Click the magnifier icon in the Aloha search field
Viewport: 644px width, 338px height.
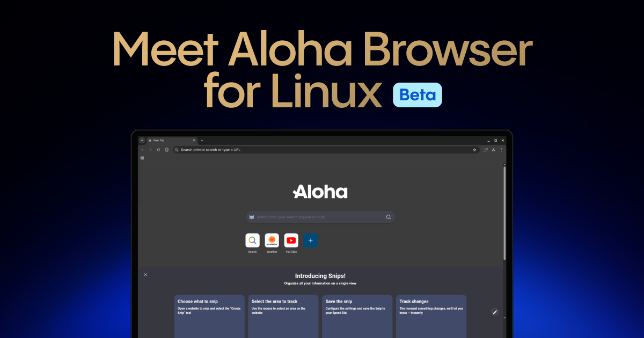[389, 217]
